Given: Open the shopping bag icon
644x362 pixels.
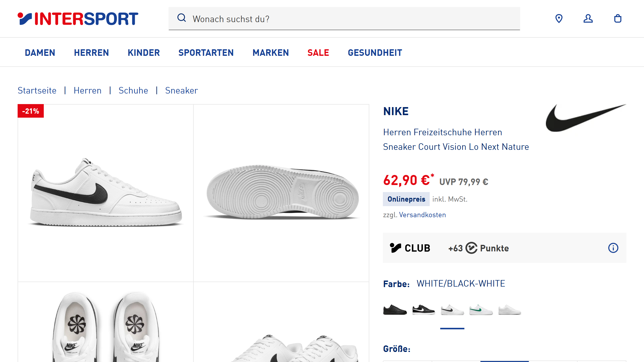Looking at the screenshot, I should [618, 19].
